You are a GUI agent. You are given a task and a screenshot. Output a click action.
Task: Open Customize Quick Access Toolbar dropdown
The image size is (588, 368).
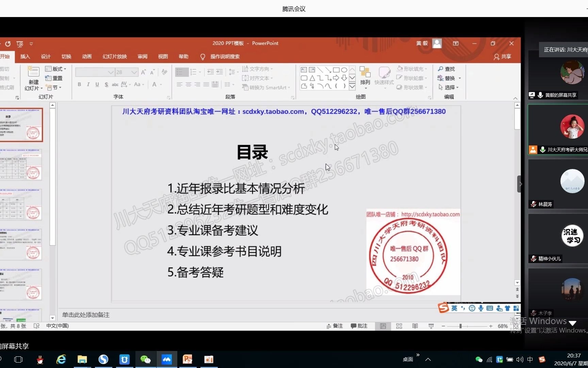pyautogui.click(x=31, y=44)
